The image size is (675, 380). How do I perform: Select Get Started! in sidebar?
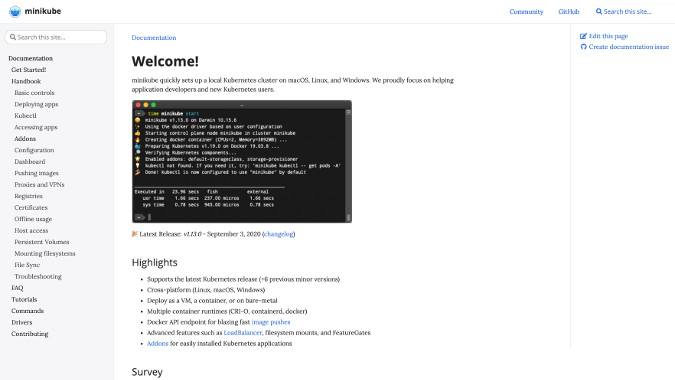point(28,70)
